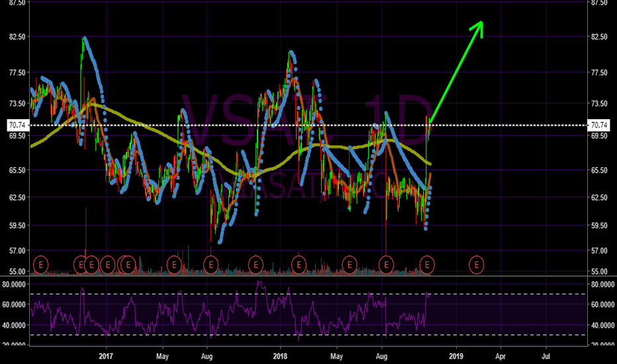Click the earnings marker under the latest price candle
Image resolution: width=617 pixels, height=364 pixels.
(x=427, y=265)
